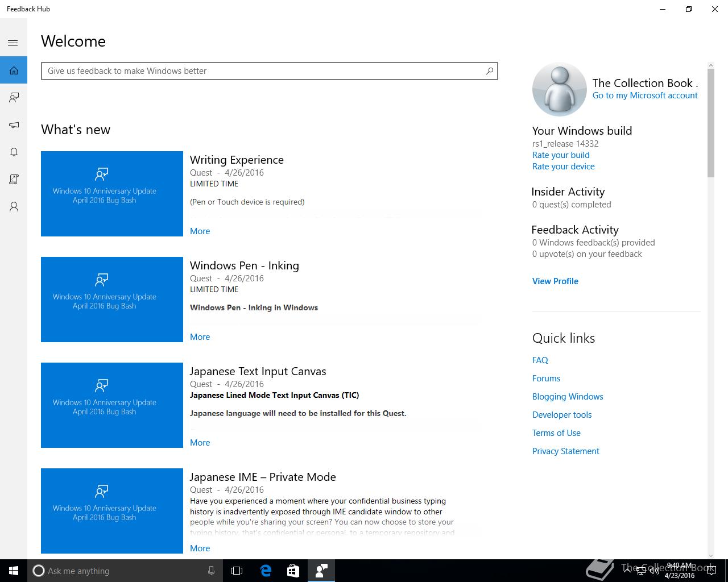Open the Windows Pen - Inking title

[x=245, y=265]
